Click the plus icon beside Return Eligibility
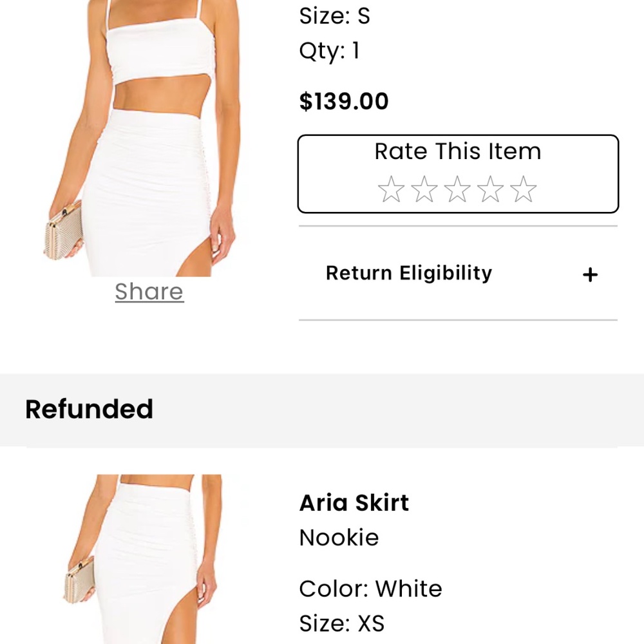Viewport: 644px width, 644px height. click(x=590, y=274)
